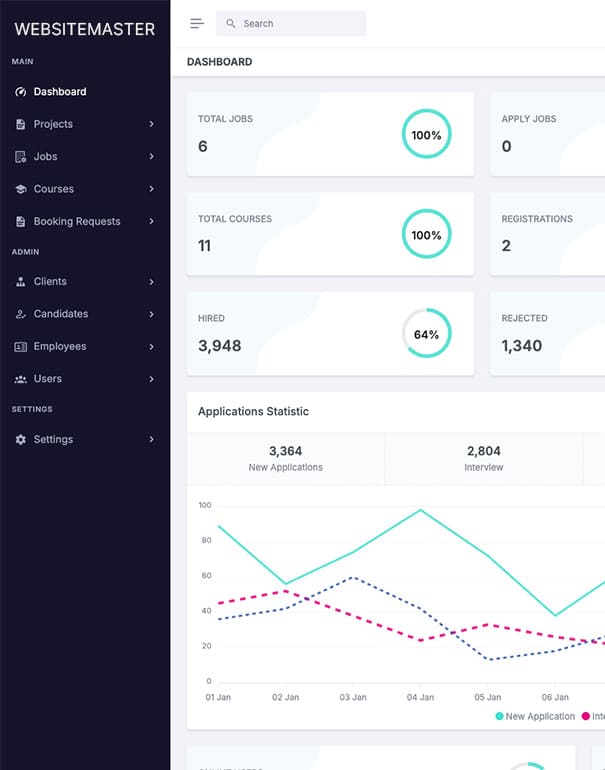605x770 pixels.
Task: Toggle New Application series in chart legend
Action: point(534,716)
